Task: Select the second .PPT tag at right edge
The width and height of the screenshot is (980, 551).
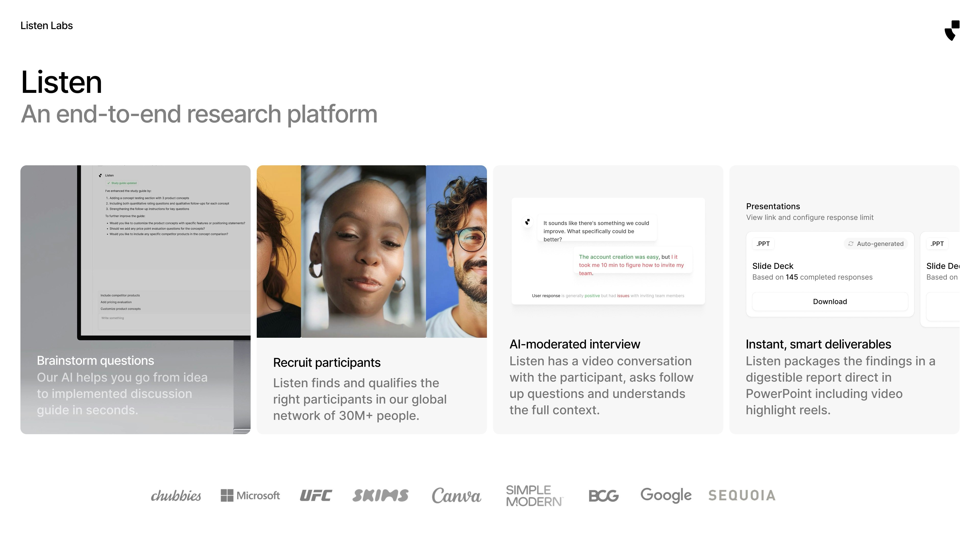Action: tap(937, 244)
